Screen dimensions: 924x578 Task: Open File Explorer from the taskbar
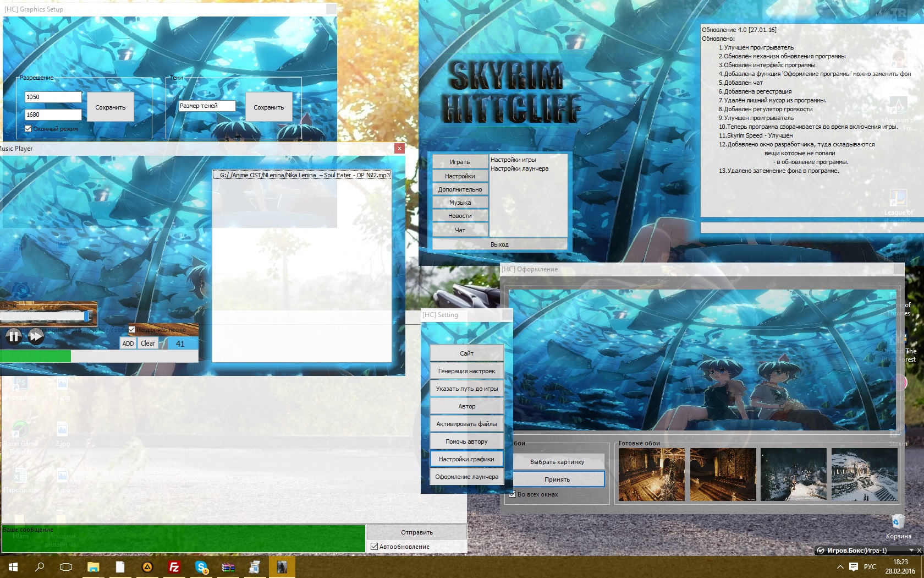point(93,567)
